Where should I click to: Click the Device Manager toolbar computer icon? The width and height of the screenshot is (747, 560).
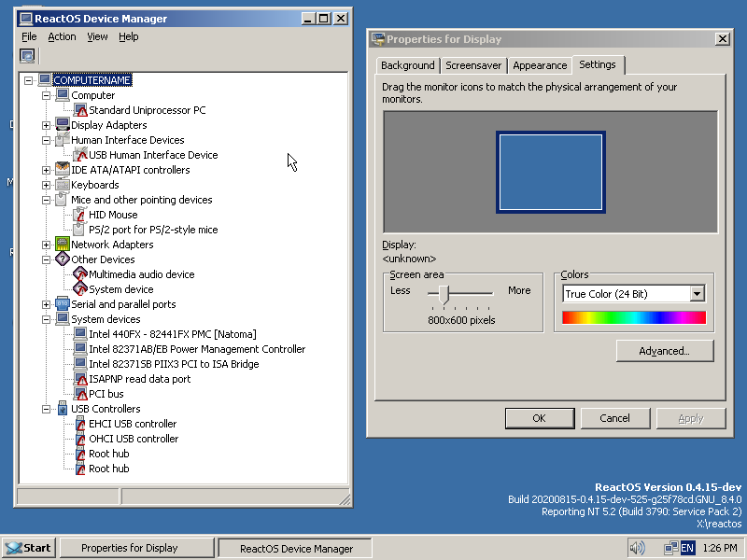click(27, 56)
